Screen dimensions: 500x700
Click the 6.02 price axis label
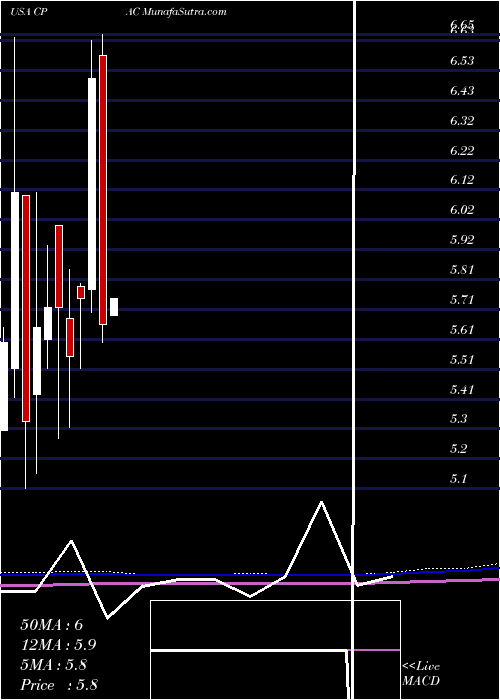[462, 210]
